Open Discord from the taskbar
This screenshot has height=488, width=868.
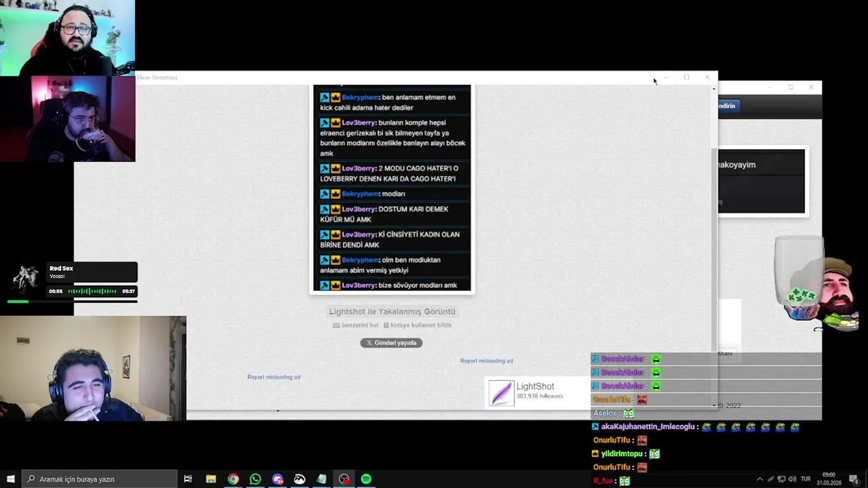click(x=277, y=479)
